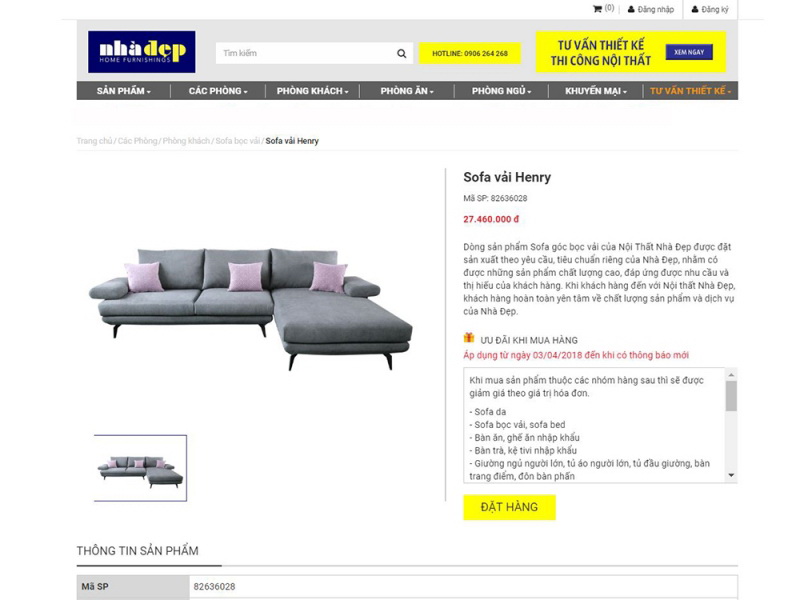Focus the Tìm kiếm search field
The height and width of the screenshot is (600, 800).
(305, 53)
